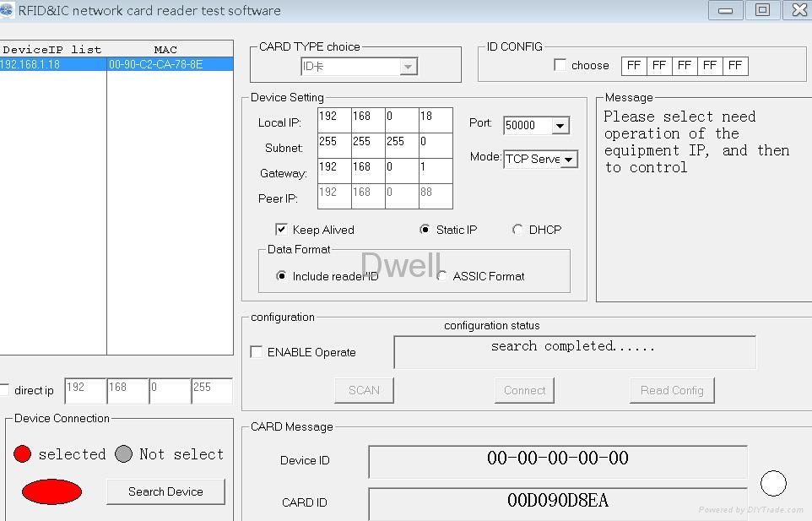Select device 192.168.1.18 in list
Image resolution: width=812 pixels, height=521 pixels.
coord(116,64)
